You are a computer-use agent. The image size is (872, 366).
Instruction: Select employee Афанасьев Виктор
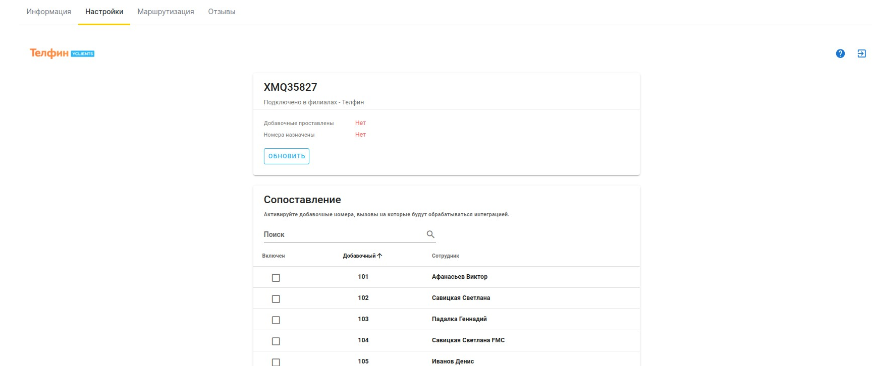click(x=459, y=277)
